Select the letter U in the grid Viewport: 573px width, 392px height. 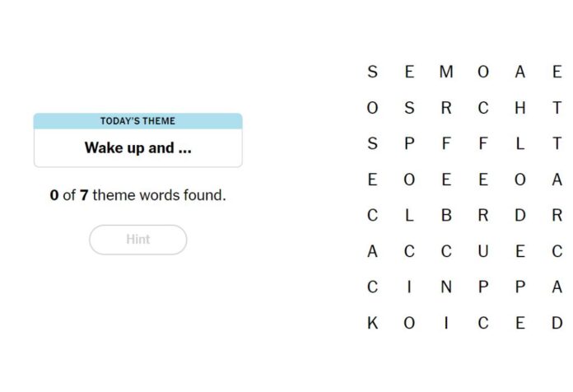(483, 251)
